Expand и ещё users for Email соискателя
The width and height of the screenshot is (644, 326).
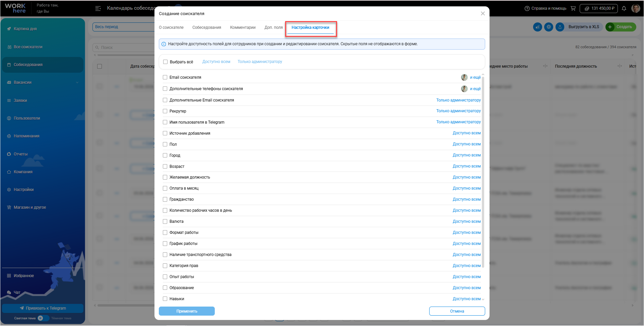click(475, 77)
